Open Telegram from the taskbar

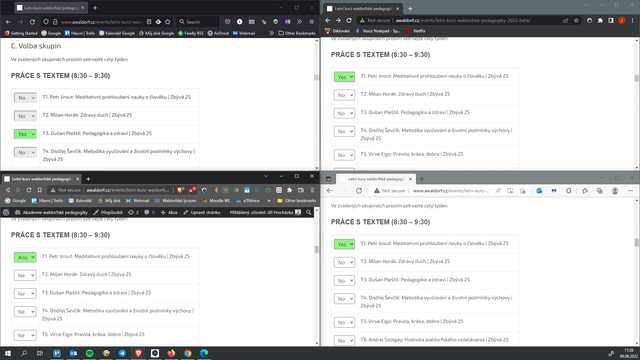pyautogui.click(x=122, y=353)
